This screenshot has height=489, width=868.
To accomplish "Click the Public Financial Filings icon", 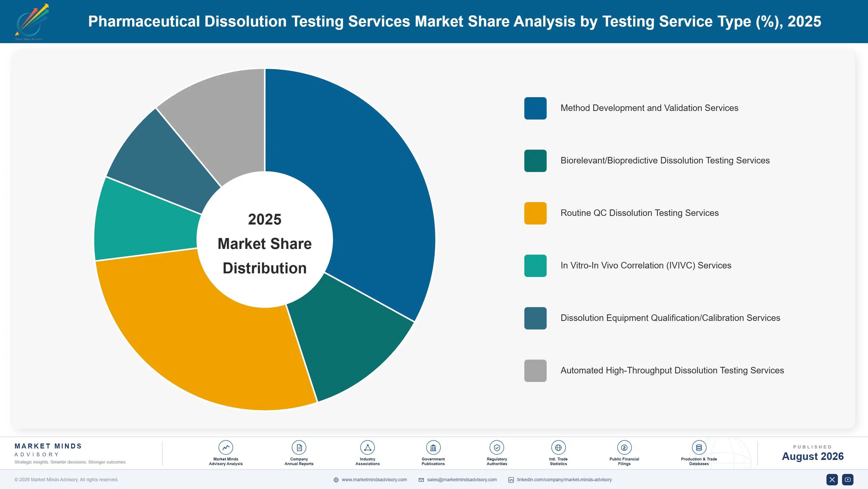I will tap(624, 447).
